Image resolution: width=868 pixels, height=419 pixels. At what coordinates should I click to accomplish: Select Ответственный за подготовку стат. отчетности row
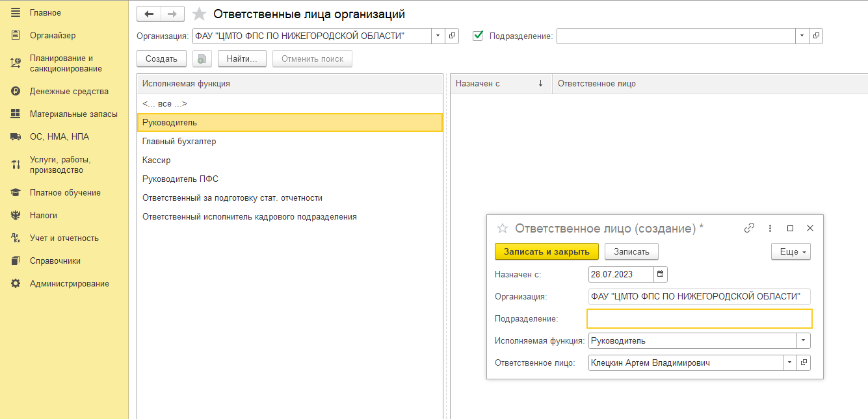click(290, 197)
